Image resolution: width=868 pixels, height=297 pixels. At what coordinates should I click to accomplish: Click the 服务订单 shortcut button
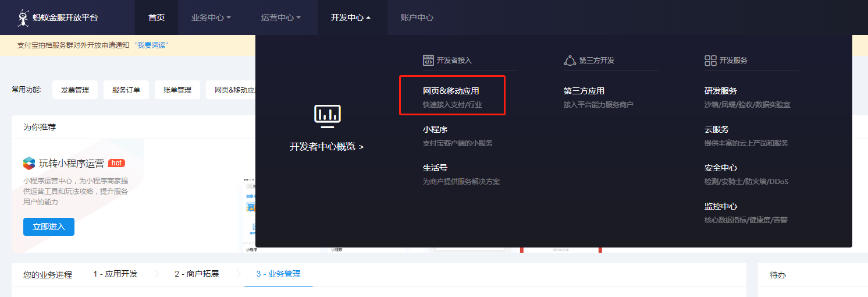pos(126,90)
